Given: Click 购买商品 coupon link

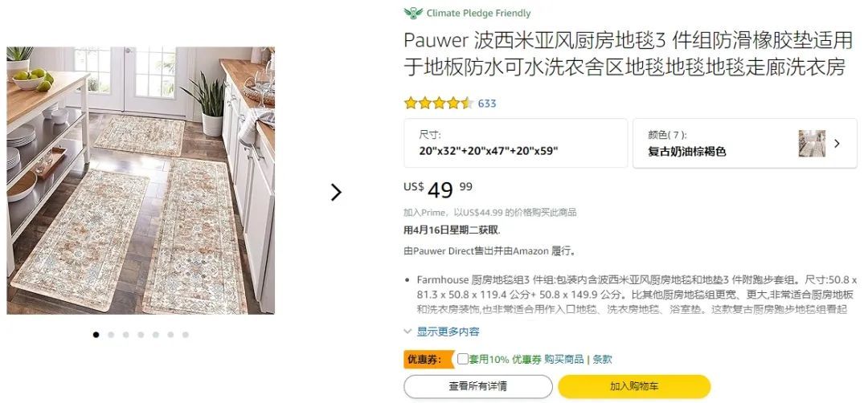Looking at the screenshot, I should click(x=564, y=360).
